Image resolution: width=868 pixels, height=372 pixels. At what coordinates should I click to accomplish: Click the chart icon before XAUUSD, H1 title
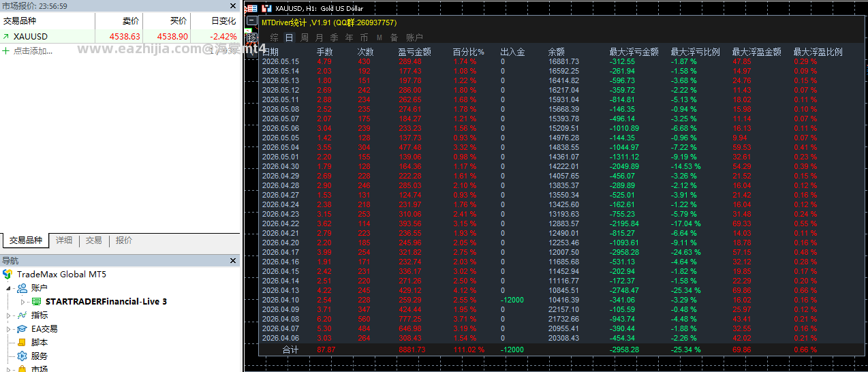tap(268, 9)
